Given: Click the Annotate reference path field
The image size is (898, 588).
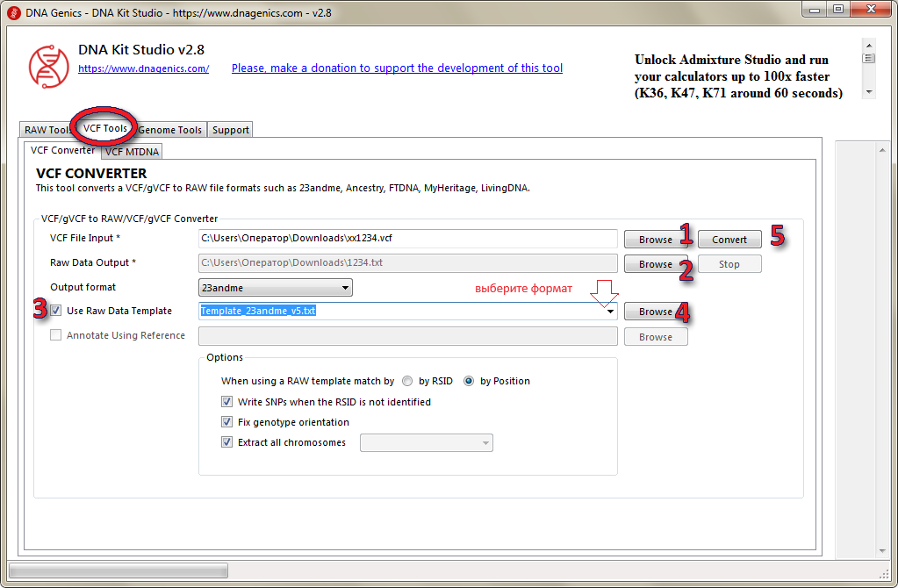Looking at the screenshot, I should tap(408, 336).
